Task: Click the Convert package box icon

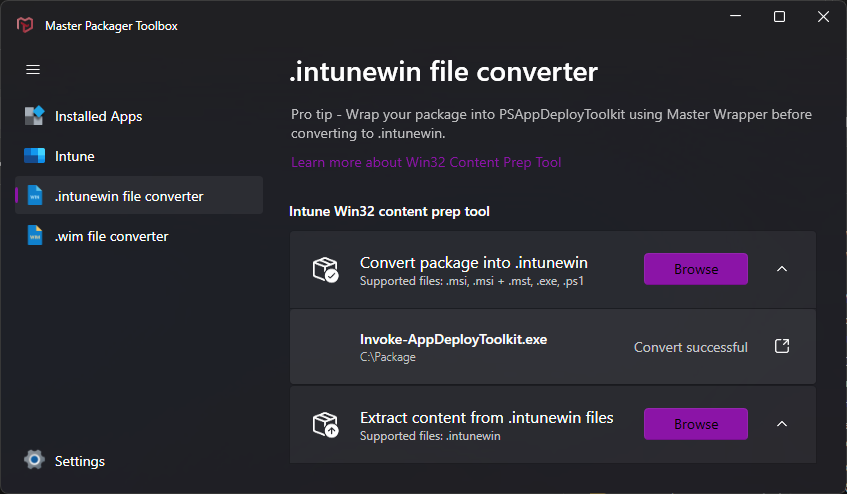Action: (x=325, y=269)
